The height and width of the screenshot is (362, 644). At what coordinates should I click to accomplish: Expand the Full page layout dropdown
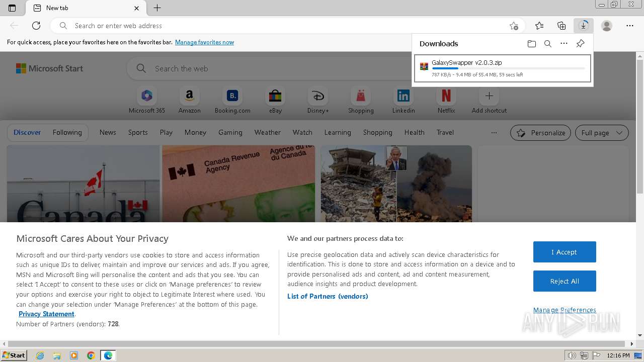click(602, 133)
